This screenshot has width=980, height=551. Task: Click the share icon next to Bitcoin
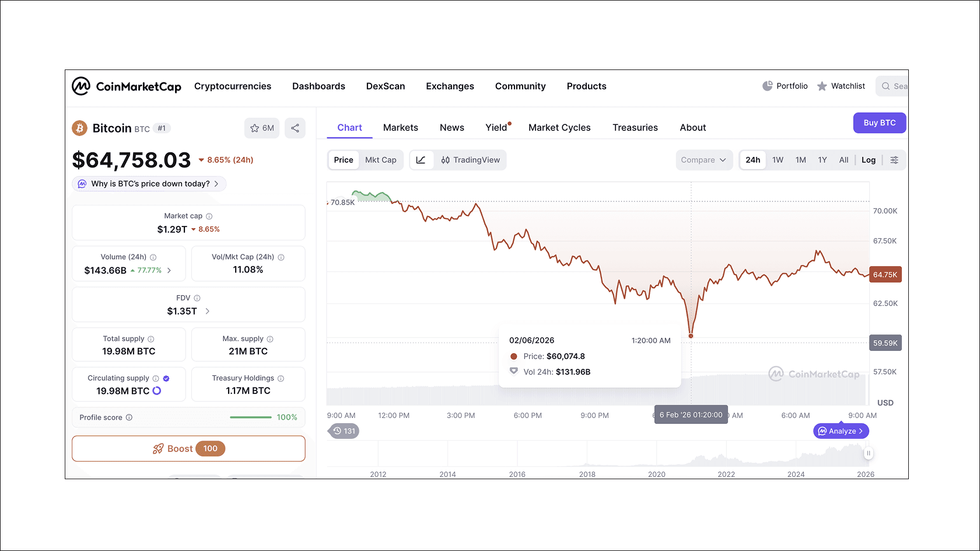(295, 128)
